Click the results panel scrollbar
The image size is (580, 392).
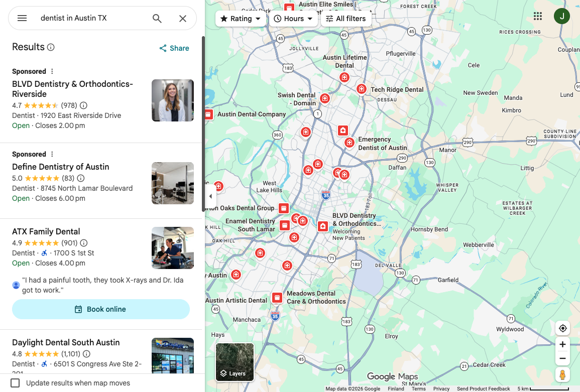coord(203,124)
